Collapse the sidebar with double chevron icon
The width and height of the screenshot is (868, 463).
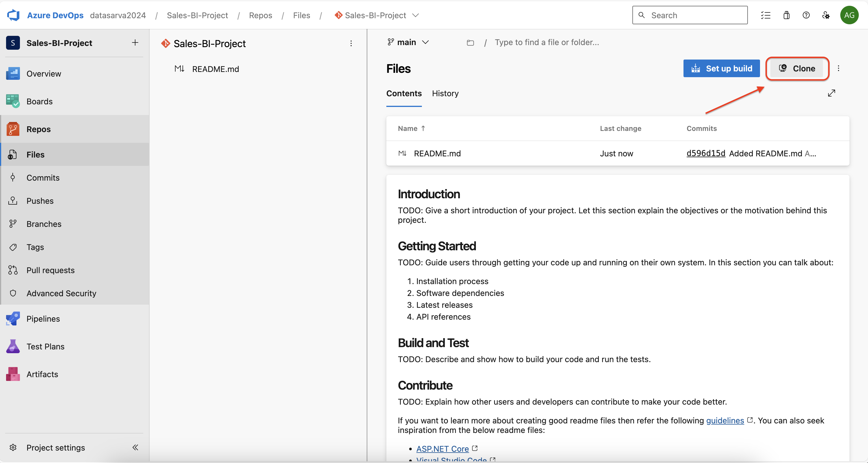click(135, 447)
